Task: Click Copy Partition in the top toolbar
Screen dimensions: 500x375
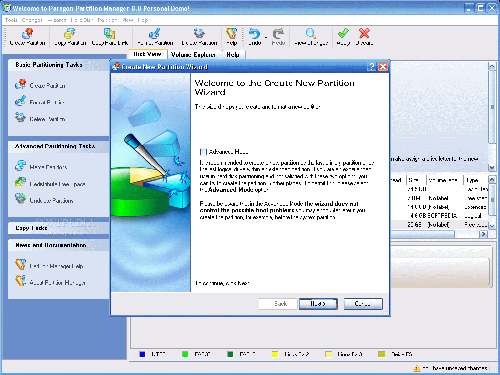Action: 70,37
